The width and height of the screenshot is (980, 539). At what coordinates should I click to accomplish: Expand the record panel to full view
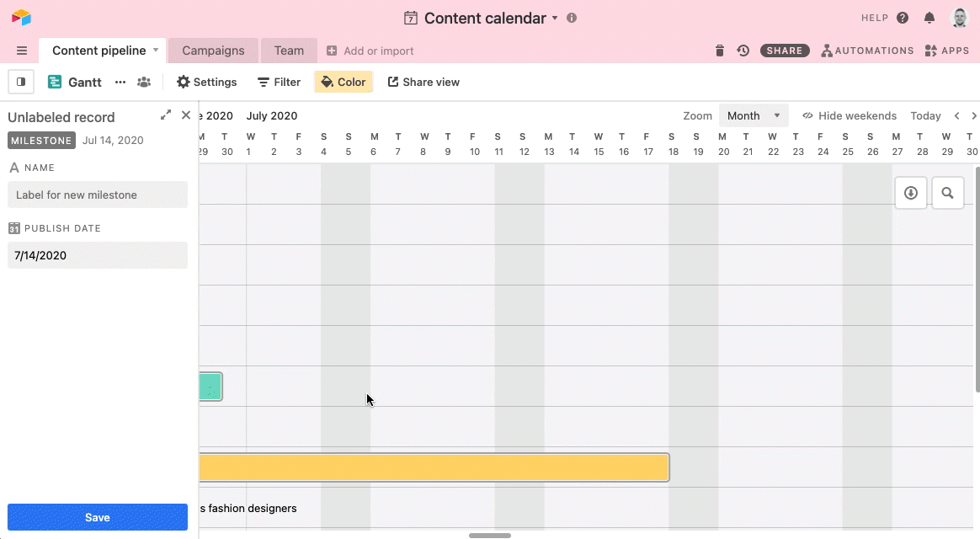pyautogui.click(x=166, y=115)
